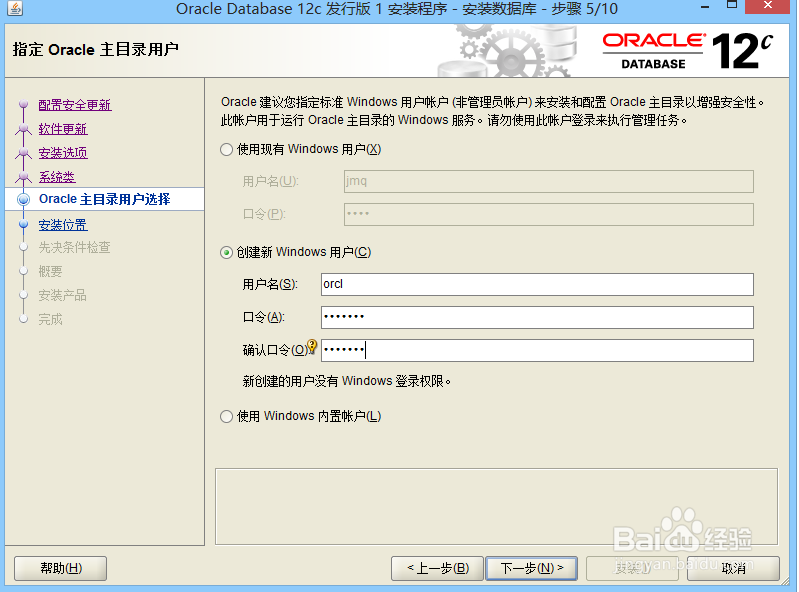This screenshot has width=799, height=592.
Task: Open the 配置安全更新 step link
Action: [x=75, y=105]
